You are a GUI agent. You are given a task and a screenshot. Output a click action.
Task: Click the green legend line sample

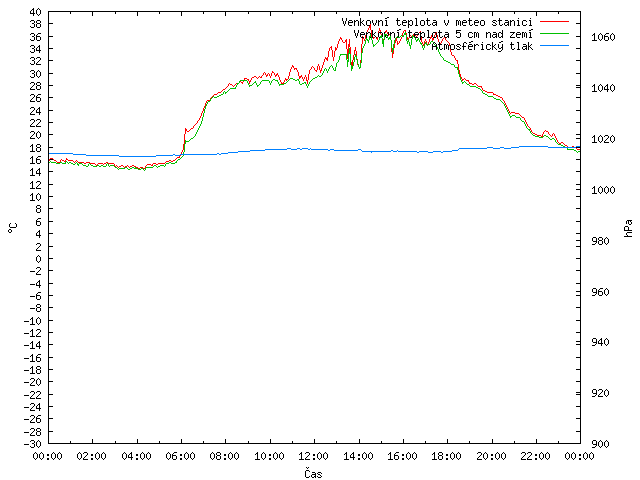(x=554, y=33)
